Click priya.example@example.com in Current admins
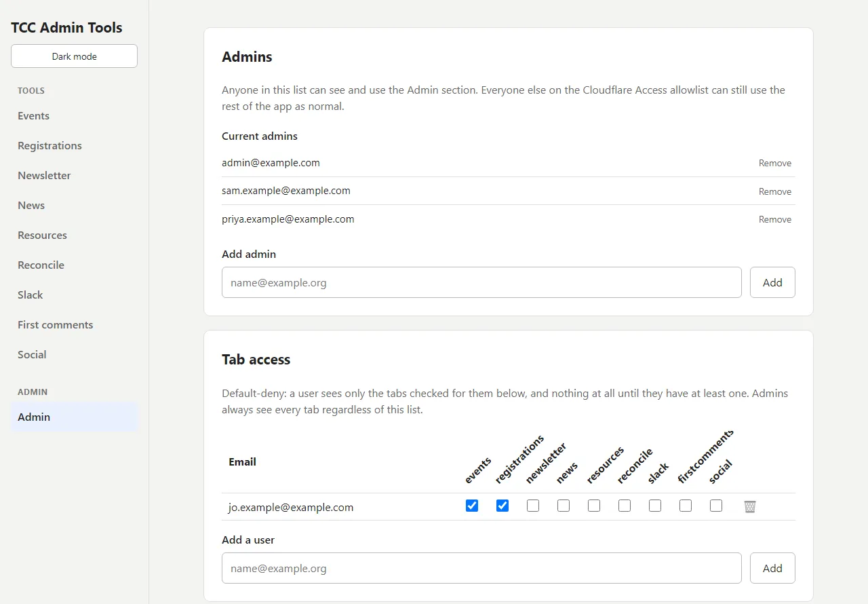Viewport: 868px width, 604px height. coord(288,219)
